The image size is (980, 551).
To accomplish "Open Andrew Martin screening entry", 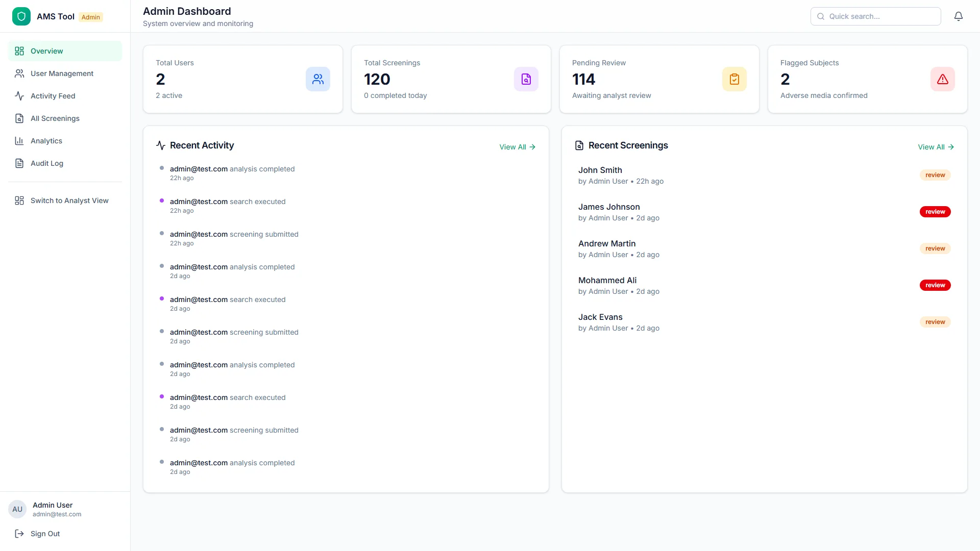I will coord(764,248).
